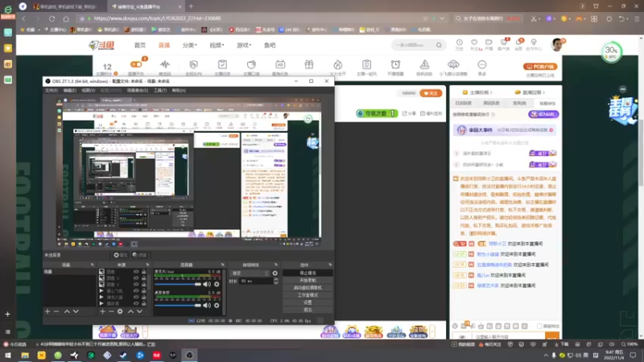Screen dimensions: 644x362
Task: Remove selected scene with minus in Scenes panel
Action: click(56, 311)
